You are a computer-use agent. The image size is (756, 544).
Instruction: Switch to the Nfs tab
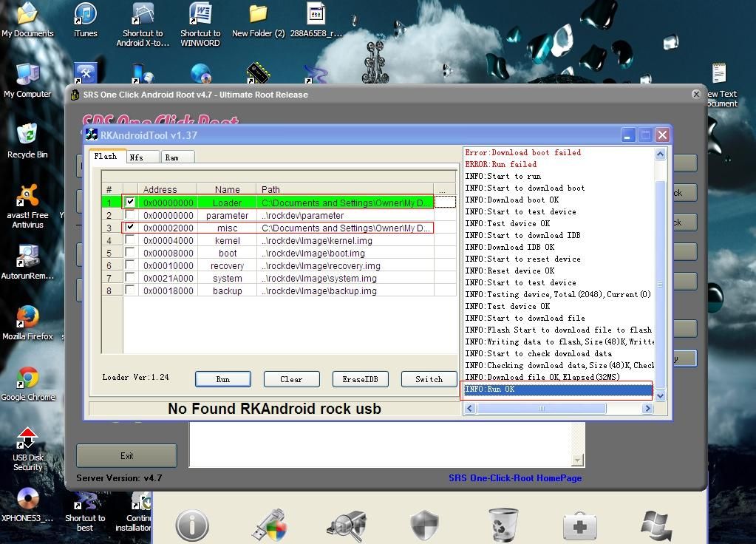(143, 157)
